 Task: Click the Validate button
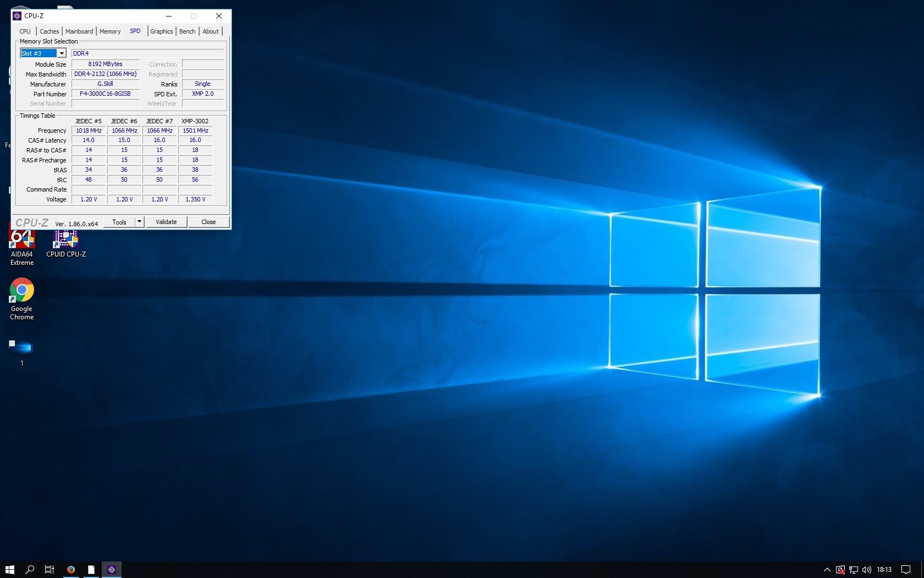[167, 222]
